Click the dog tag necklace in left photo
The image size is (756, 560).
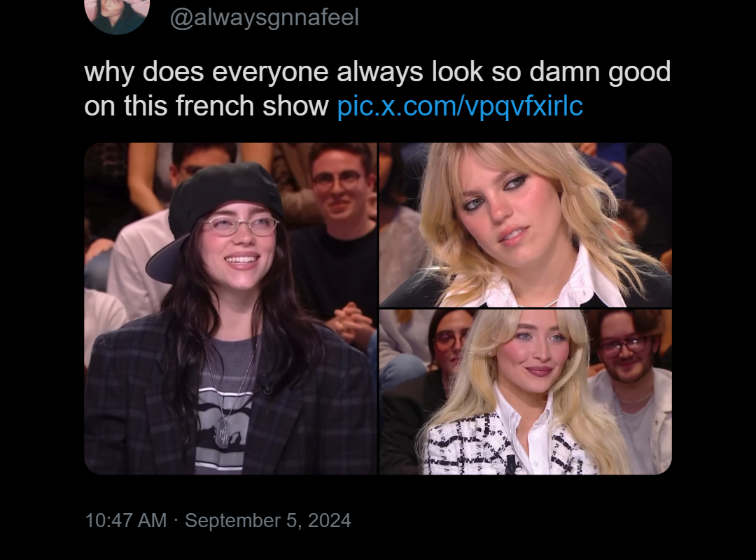[x=224, y=433]
